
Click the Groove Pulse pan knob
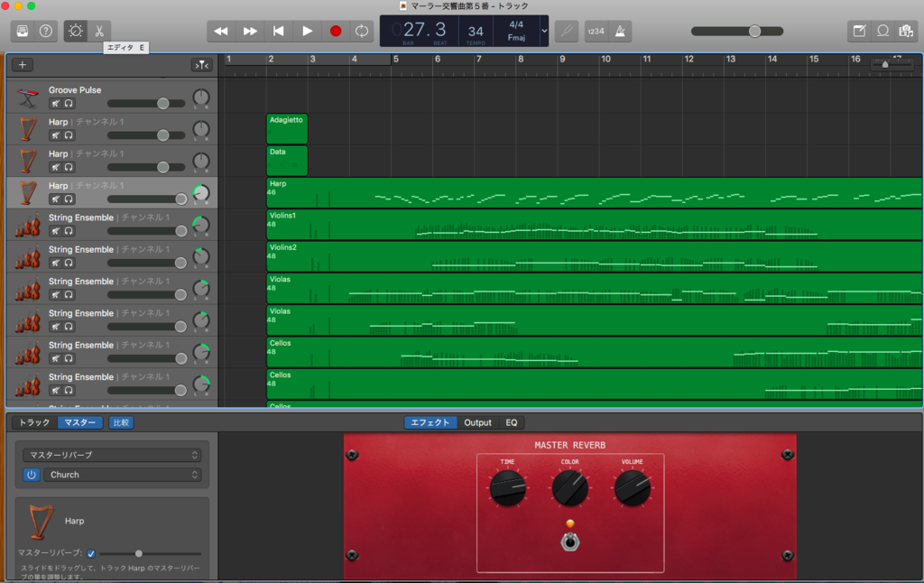(x=201, y=97)
